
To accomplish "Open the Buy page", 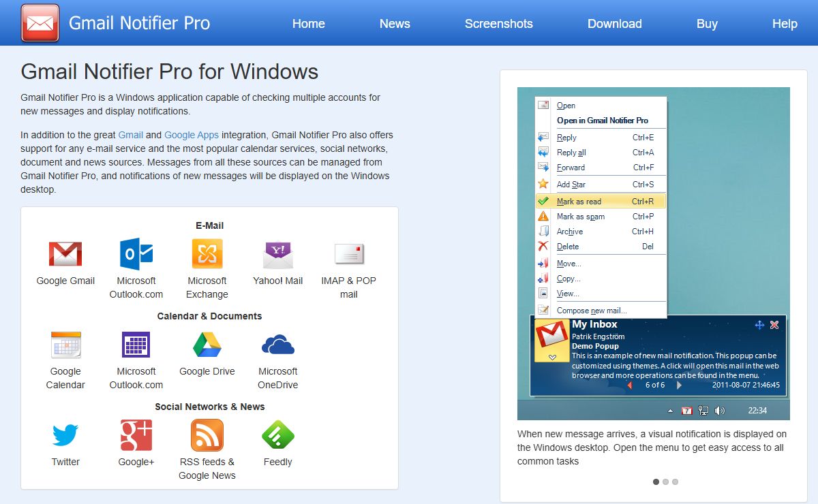I will pos(707,23).
